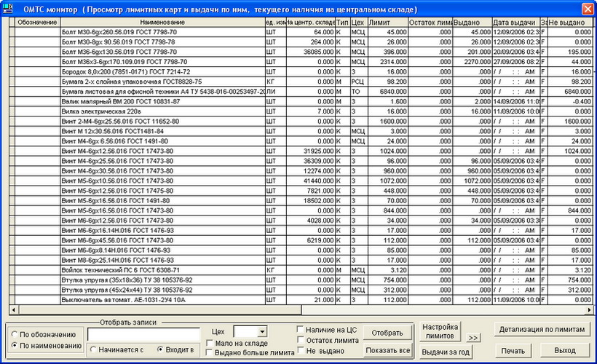
Task: Enable the 'Мало на складе' checkbox
Action: 210,343
